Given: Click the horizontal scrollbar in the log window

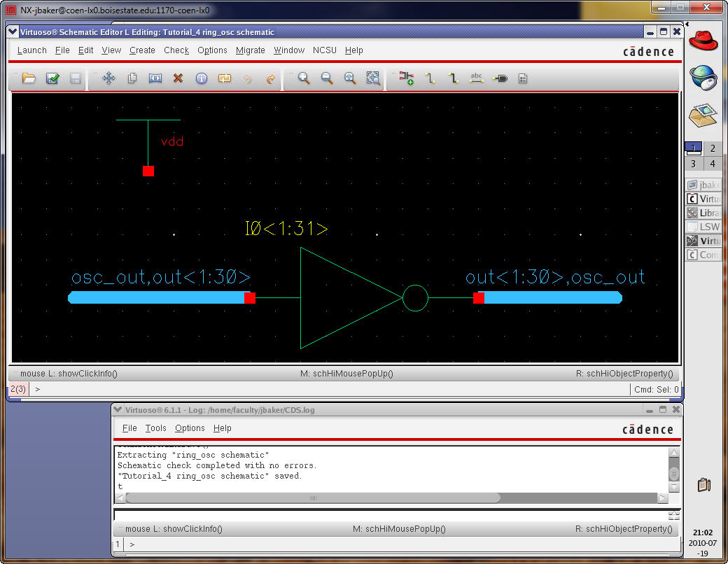Looking at the screenshot, I should pyautogui.click(x=313, y=498).
